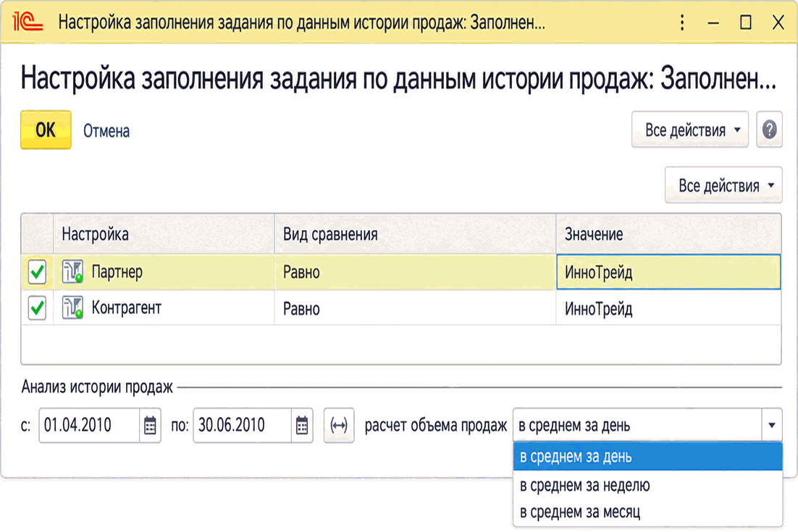Close the settings window with X

coord(778,22)
